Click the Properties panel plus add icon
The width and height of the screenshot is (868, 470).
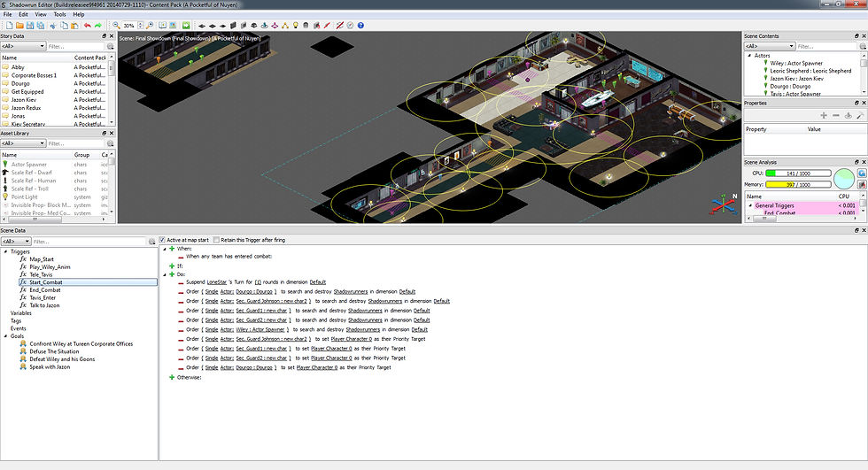(x=824, y=115)
